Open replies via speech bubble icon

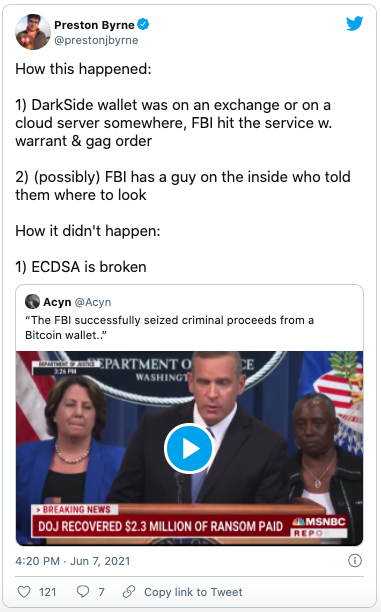click(x=83, y=592)
